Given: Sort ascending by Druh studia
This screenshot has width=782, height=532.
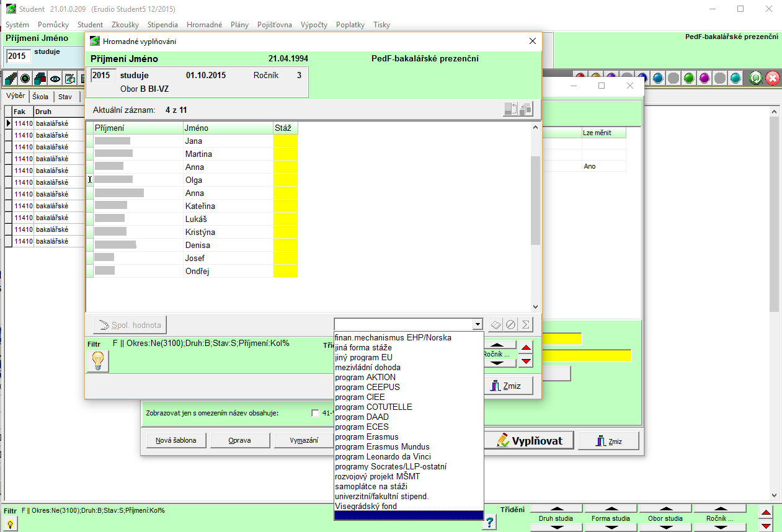Looking at the screenshot, I should (x=555, y=510).
